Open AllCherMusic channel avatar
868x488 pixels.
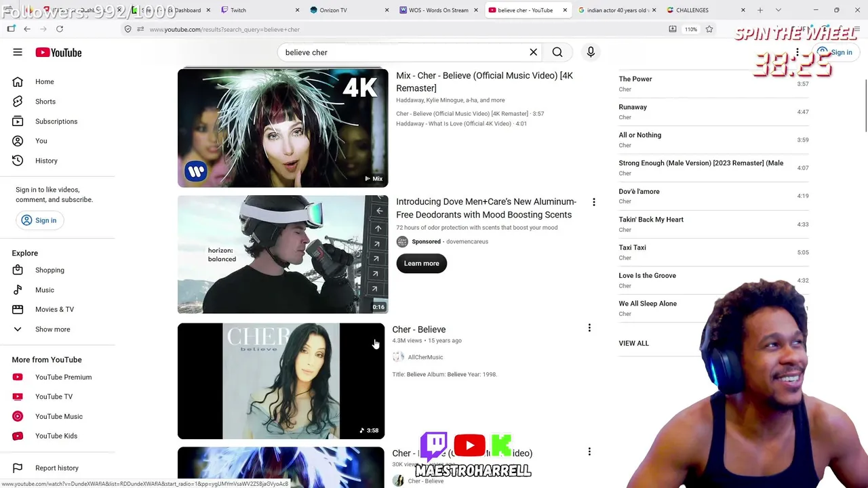pos(398,357)
